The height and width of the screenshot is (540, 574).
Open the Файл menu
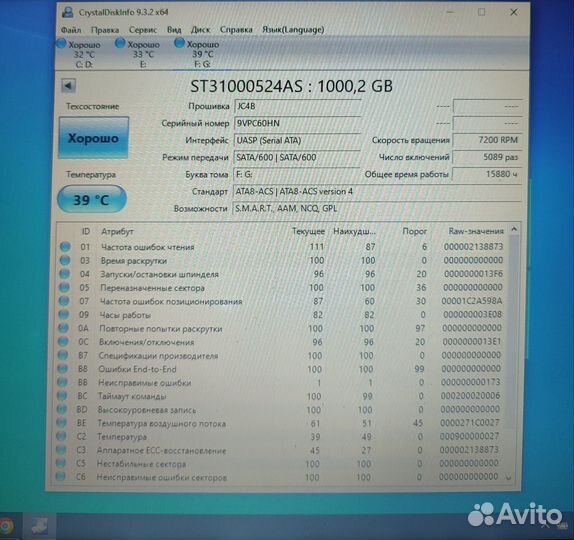71,30
